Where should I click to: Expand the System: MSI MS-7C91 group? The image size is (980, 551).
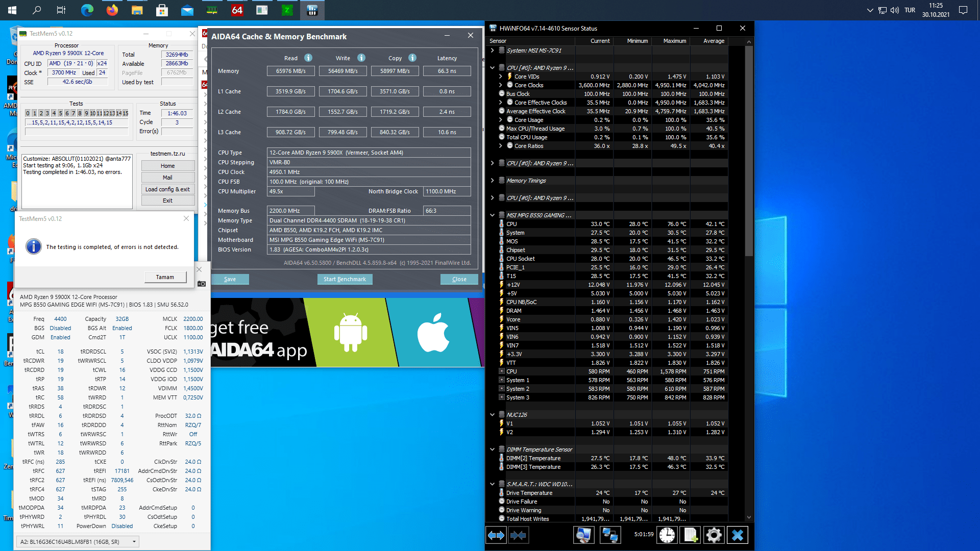point(492,51)
